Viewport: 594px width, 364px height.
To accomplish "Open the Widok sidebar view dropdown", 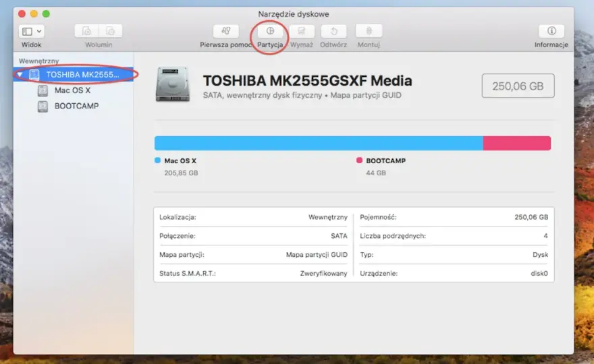I will [x=31, y=32].
